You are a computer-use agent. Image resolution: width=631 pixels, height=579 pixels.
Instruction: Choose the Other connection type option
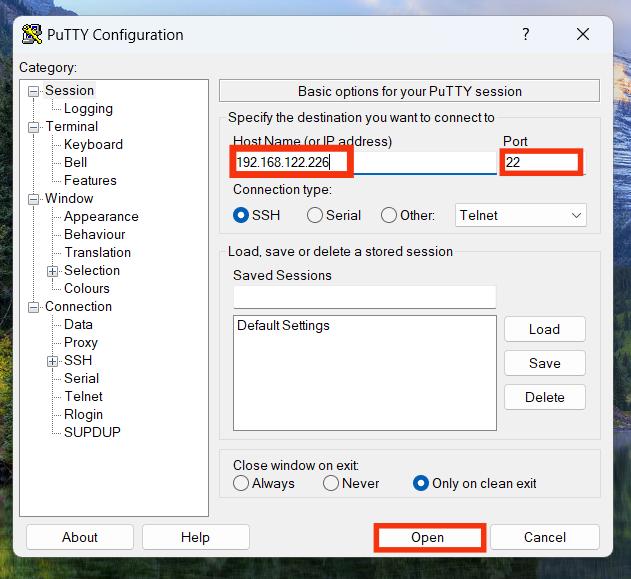point(388,215)
